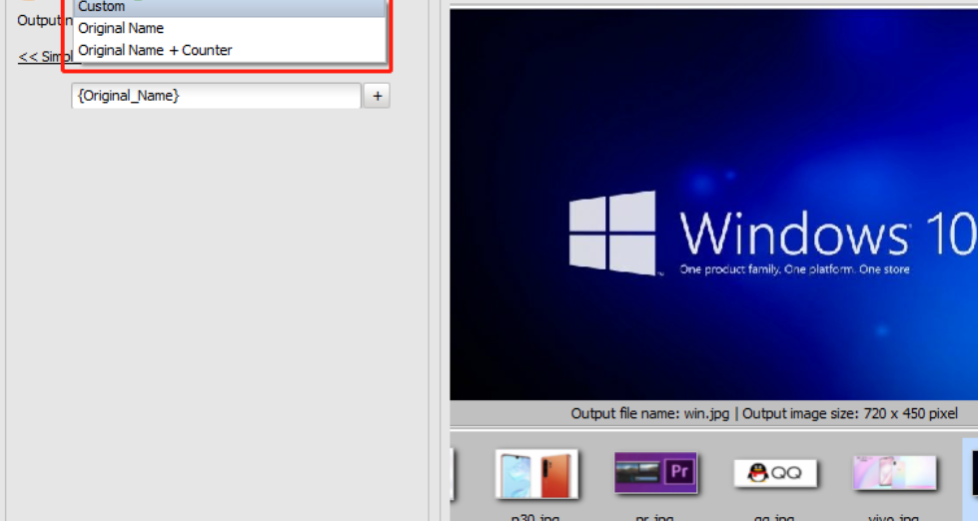Select the qq.jpg thumbnail
The image size is (980, 521).
(775, 473)
